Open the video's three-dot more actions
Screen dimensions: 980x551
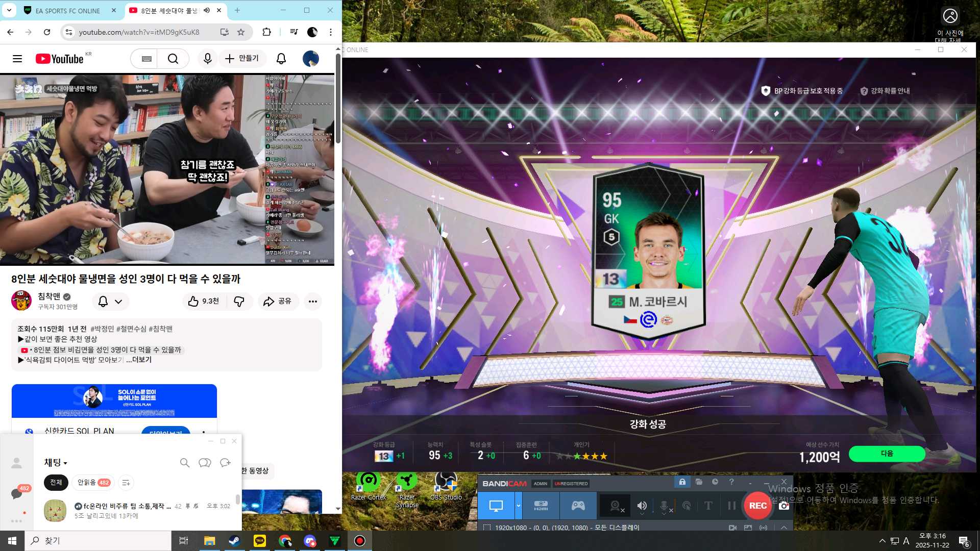pyautogui.click(x=313, y=302)
